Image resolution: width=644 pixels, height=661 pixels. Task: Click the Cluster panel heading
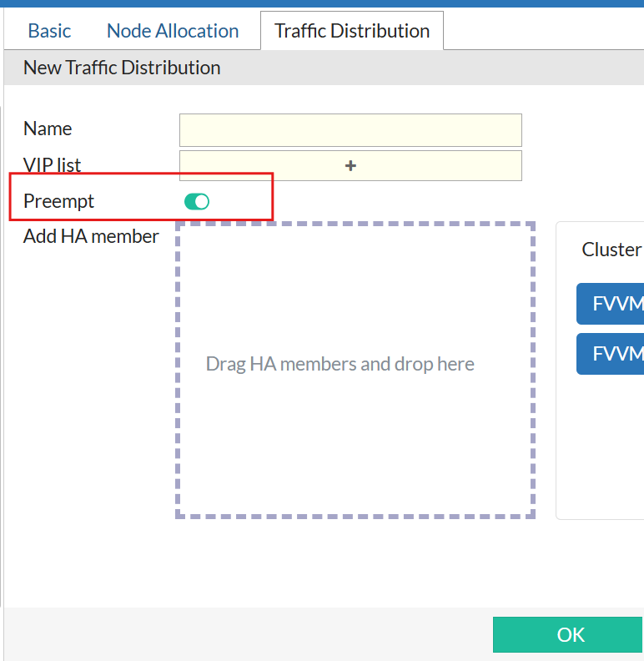611,250
